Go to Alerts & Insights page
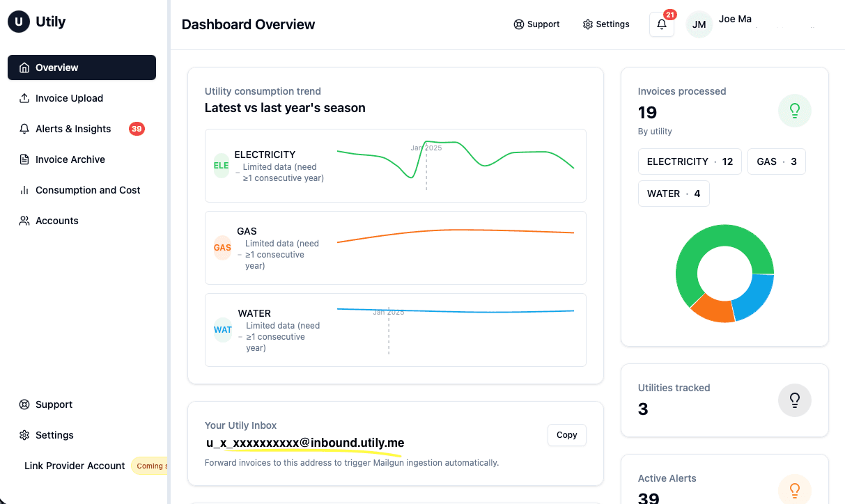845x504 pixels. [73, 129]
